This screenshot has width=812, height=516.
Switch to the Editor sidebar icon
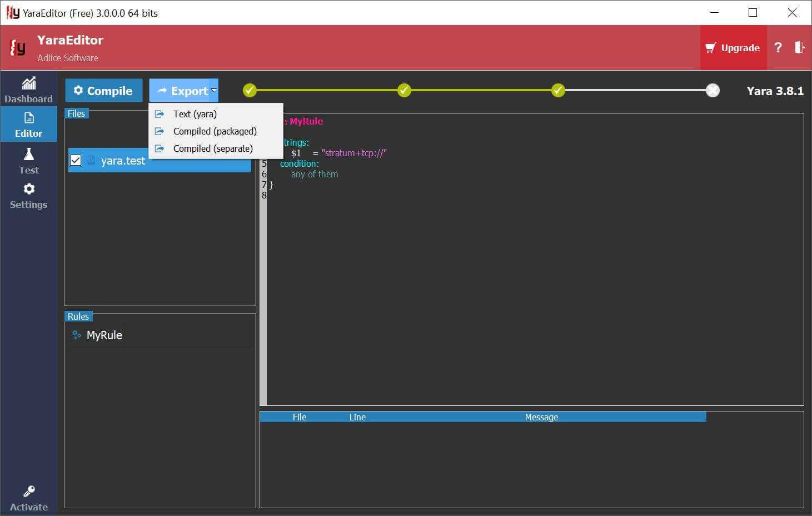tap(28, 118)
